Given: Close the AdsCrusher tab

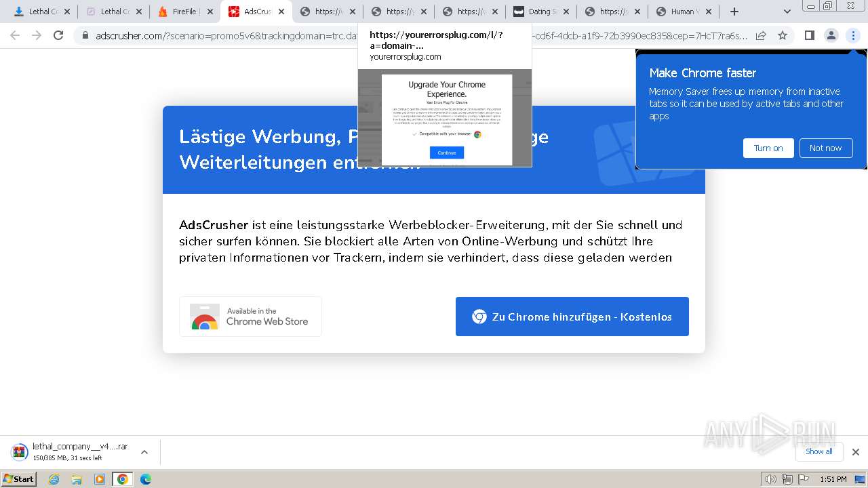Looking at the screenshot, I should 281,12.
